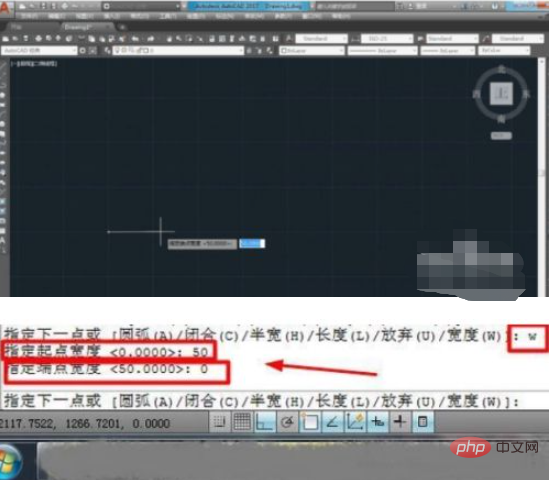The image size is (549, 480).
Task: Open the ISO-25 dimension style dropdown
Action: tap(387, 38)
